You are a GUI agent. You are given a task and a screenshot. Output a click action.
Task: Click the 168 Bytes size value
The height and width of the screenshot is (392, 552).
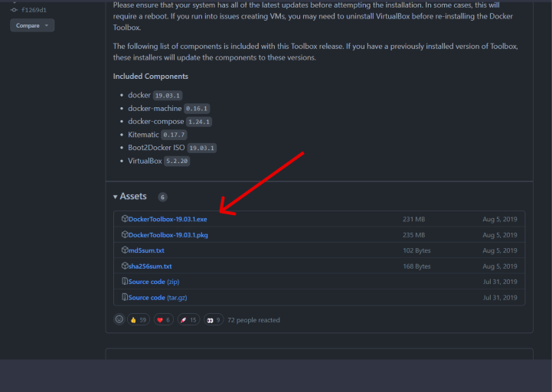pyautogui.click(x=416, y=266)
